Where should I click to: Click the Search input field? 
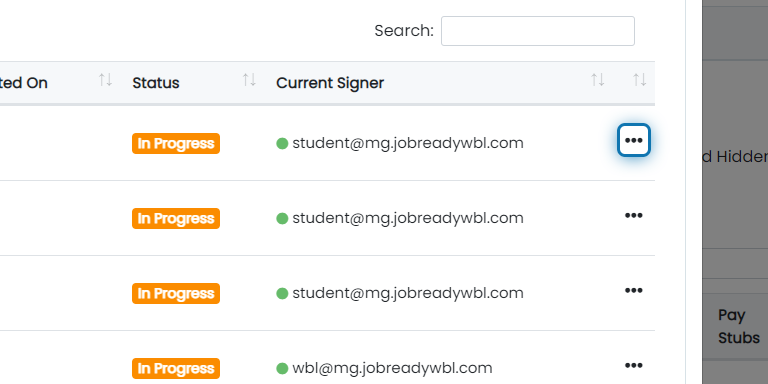(538, 31)
